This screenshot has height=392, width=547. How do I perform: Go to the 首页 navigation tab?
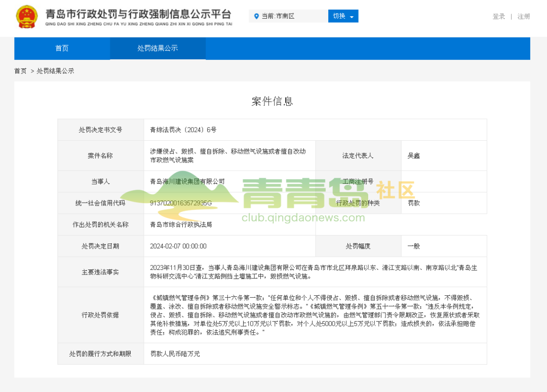(x=62, y=48)
